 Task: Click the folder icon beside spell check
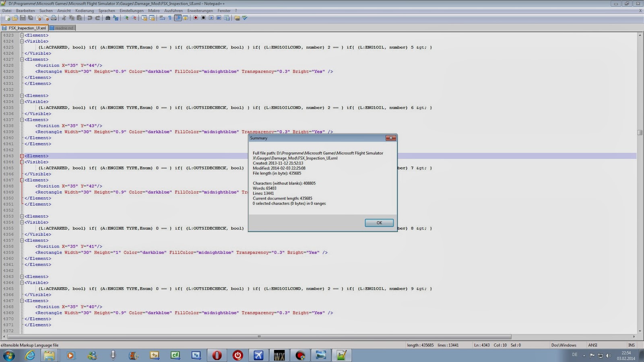[x=237, y=18]
